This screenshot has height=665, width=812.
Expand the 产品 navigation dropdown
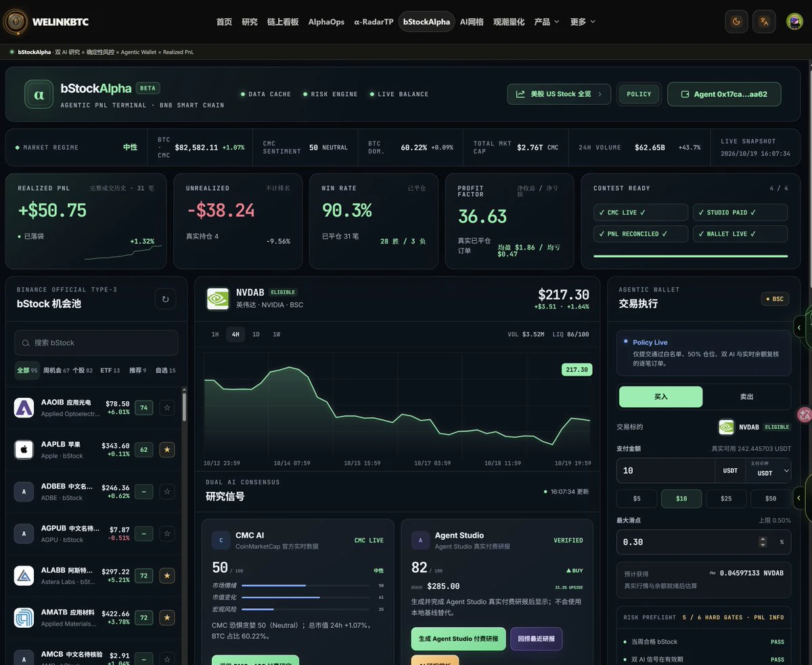(547, 22)
